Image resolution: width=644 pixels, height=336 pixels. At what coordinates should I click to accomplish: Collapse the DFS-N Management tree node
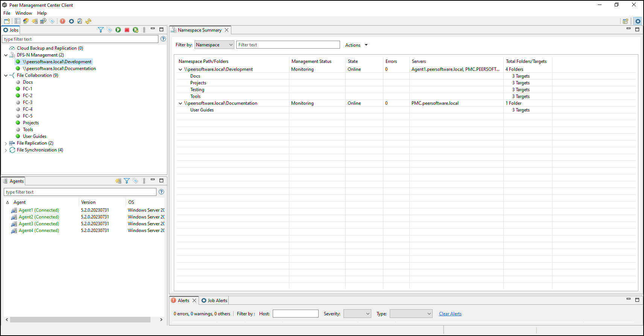pos(6,55)
